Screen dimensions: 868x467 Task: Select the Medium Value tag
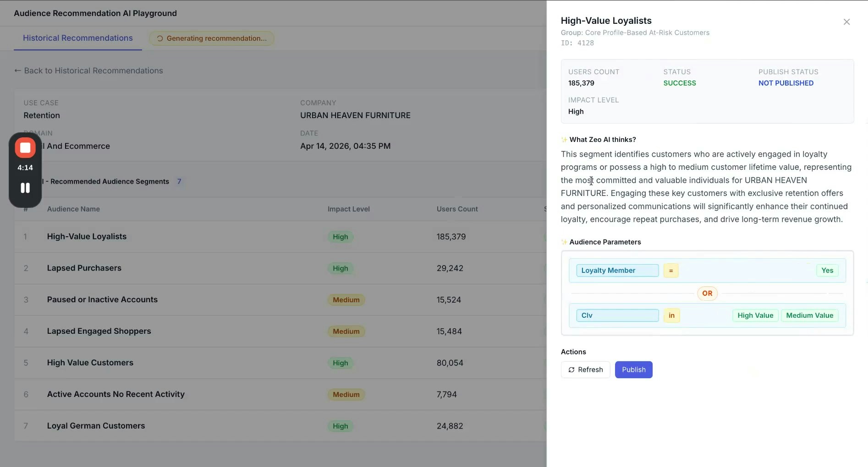coord(809,315)
